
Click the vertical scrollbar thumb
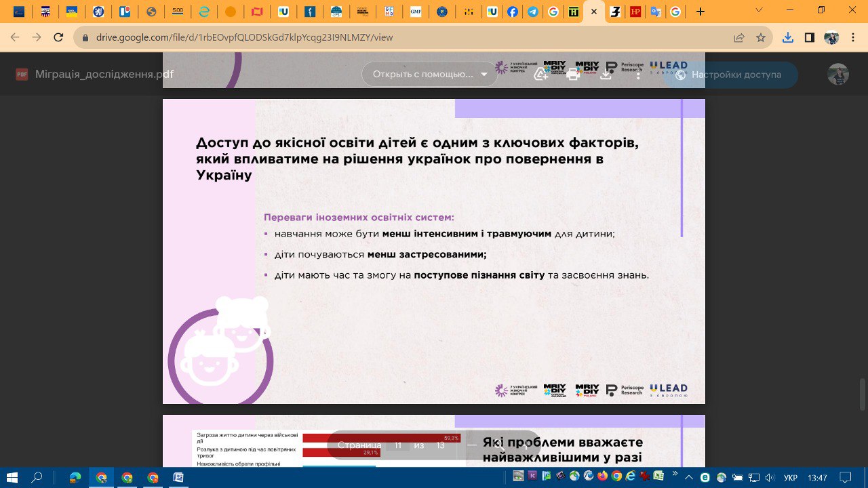click(862, 394)
